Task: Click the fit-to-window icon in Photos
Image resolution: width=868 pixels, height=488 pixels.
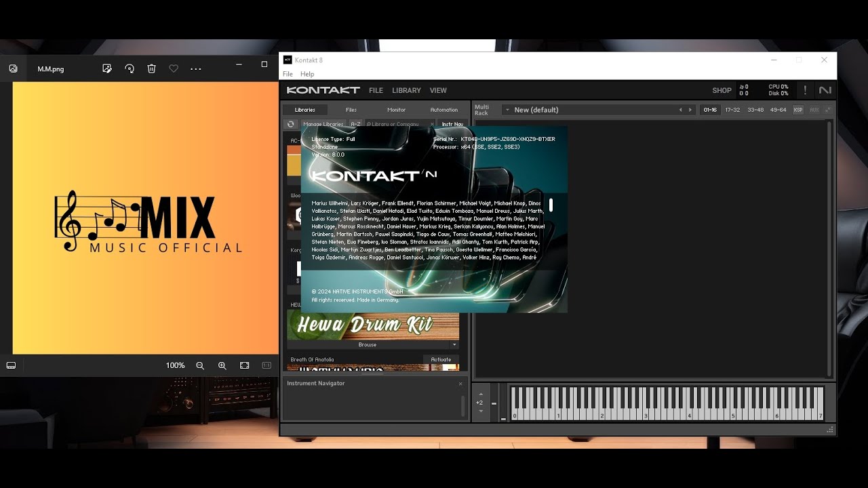Action: point(245,365)
